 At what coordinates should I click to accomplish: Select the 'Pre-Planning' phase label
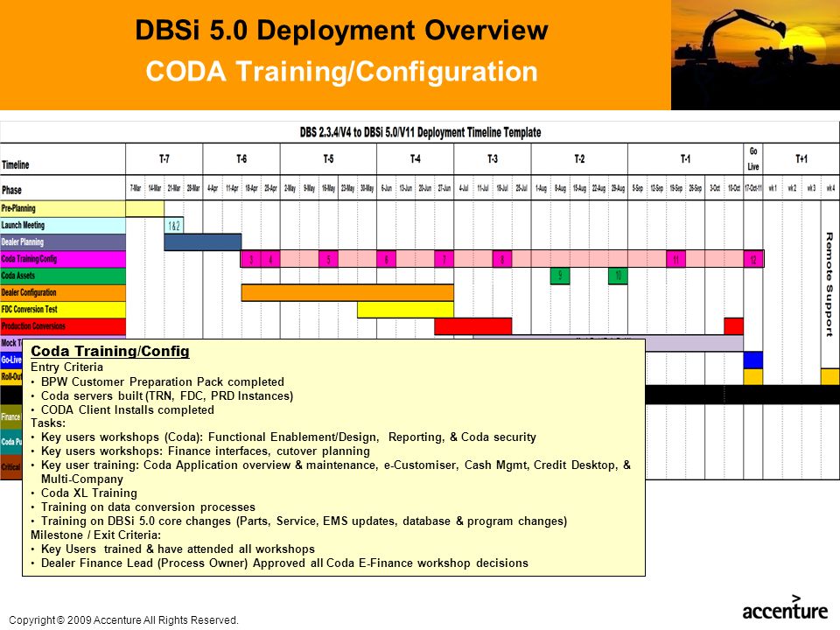pyautogui.click(x=63, y=208)
